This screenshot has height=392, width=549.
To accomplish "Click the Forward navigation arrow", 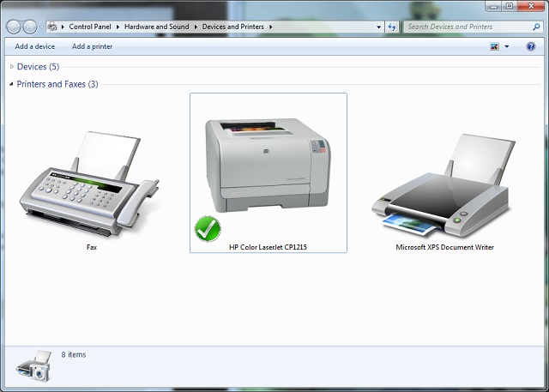I will 30,27.
